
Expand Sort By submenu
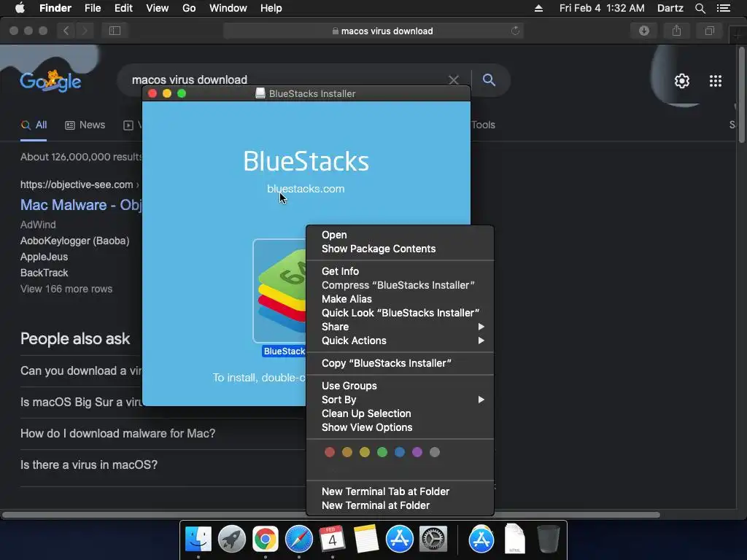click(x=400, y=400)
